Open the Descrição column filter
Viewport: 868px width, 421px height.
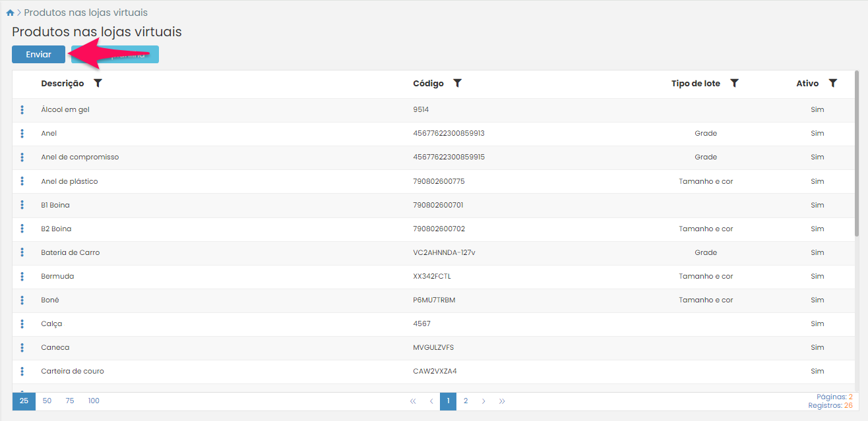pos(98,84)
